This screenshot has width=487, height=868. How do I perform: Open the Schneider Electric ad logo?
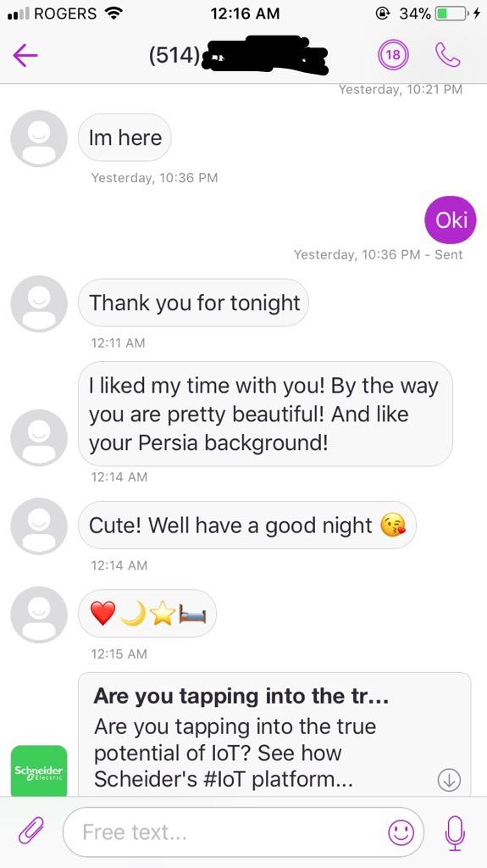[39, 771]
